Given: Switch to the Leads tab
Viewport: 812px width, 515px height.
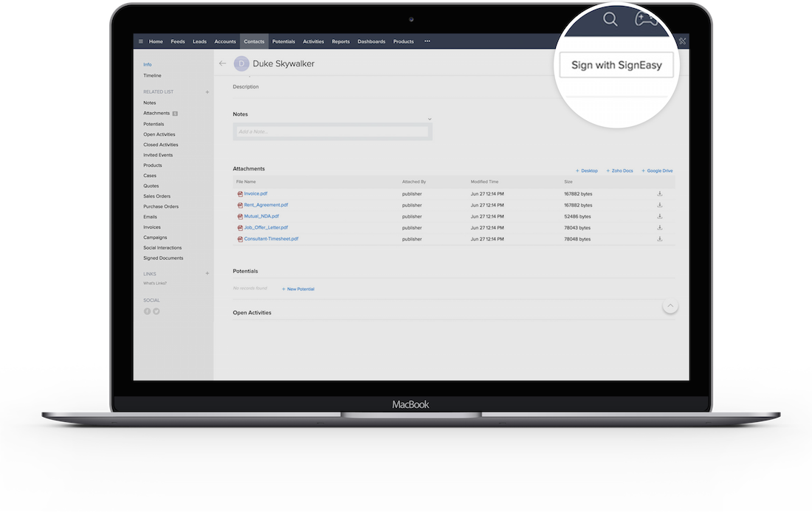Looking at the screenshot, I should coord(199,41).
